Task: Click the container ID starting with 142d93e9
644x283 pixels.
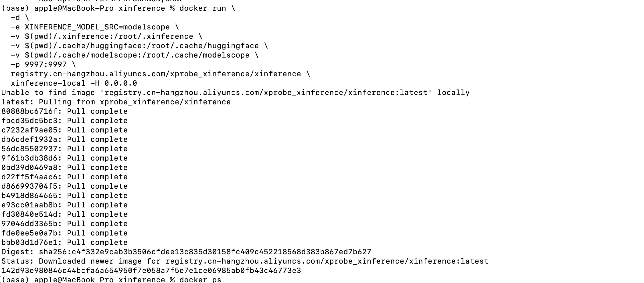Action: point(151,271)
